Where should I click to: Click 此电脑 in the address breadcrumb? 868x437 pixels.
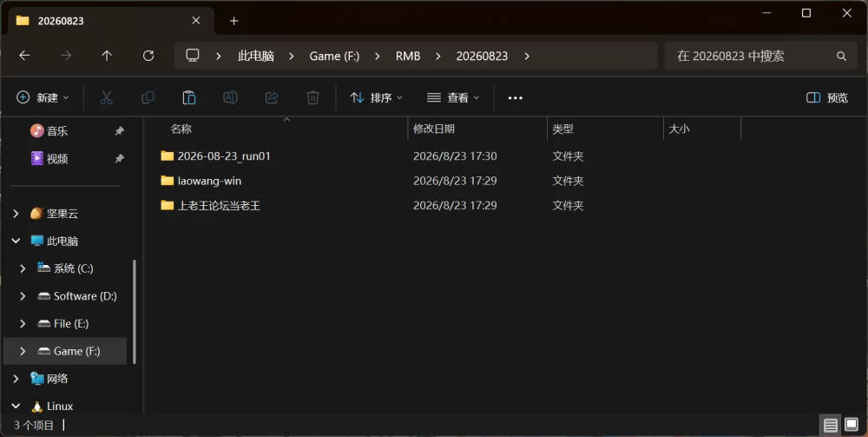click(256, 56)
